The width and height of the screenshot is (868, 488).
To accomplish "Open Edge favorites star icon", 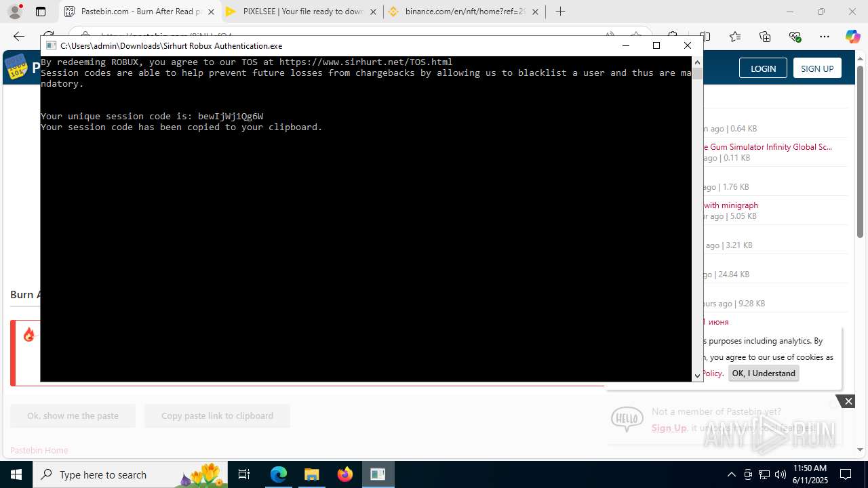I will click(x=735, y=37).
